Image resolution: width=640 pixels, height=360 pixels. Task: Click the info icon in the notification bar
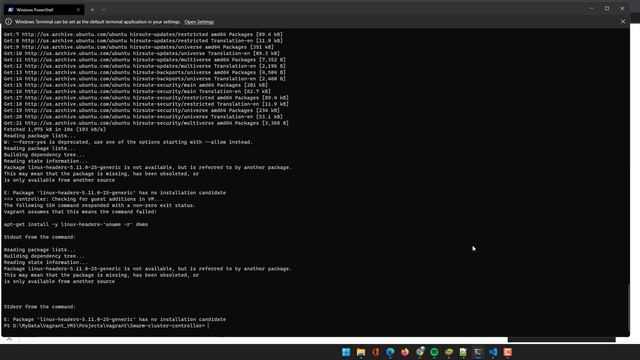8,22
